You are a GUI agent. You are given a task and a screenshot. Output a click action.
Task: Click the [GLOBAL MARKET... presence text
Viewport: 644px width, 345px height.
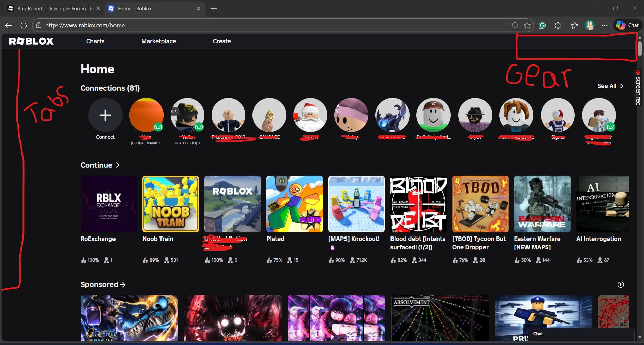click(x=146, y=143)
